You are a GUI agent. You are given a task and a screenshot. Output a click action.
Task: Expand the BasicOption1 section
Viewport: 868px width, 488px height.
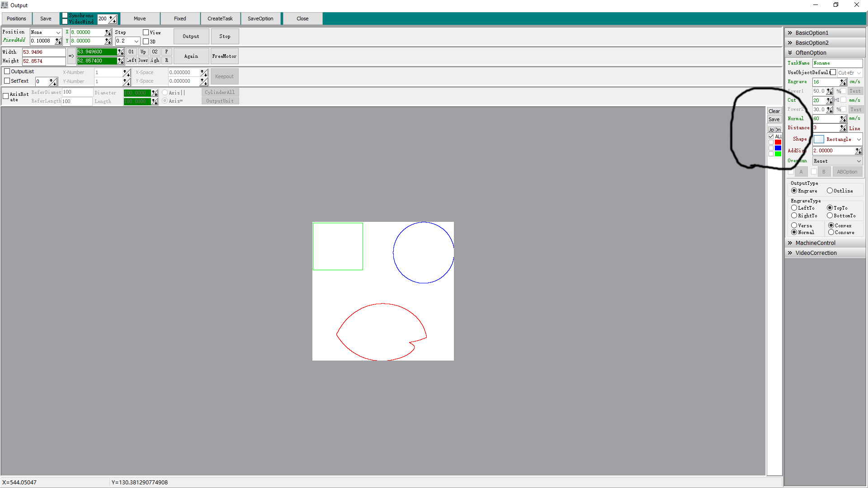pos(811,33)
